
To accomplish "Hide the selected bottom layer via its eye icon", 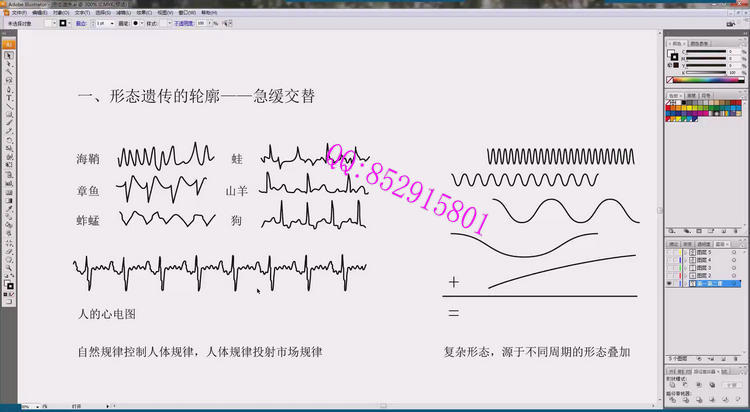I will [670, 284].
